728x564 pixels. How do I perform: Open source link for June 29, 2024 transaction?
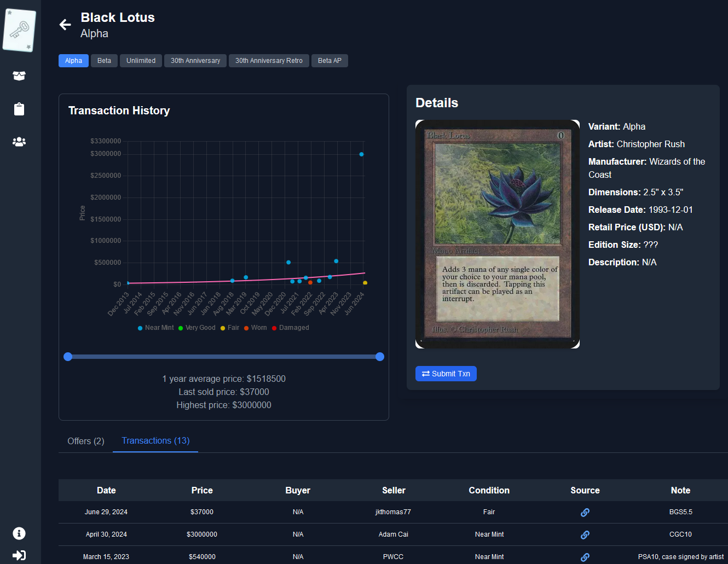tap(585, 513)
